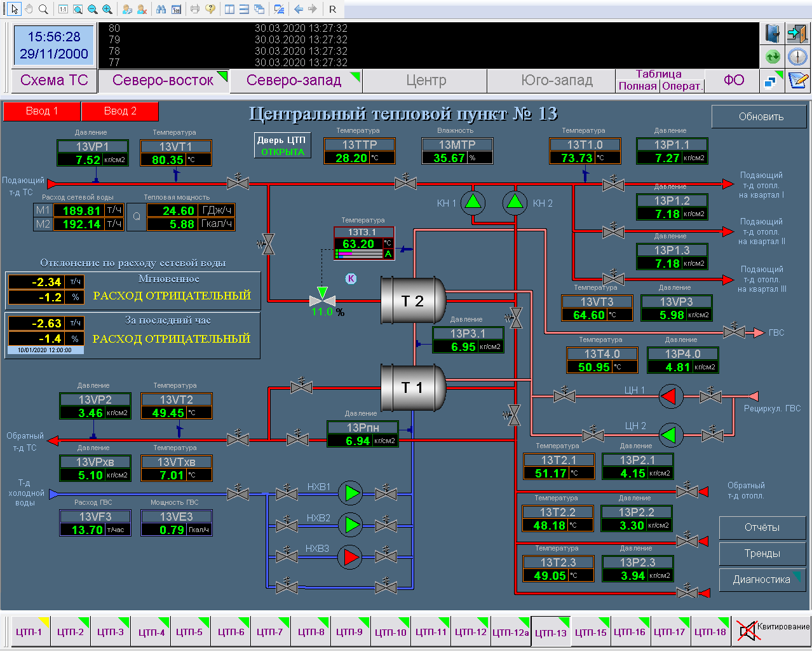The image size is (812, 651).
Task: Click the red Ввод 2 button
Action: (x=120, y=111)
